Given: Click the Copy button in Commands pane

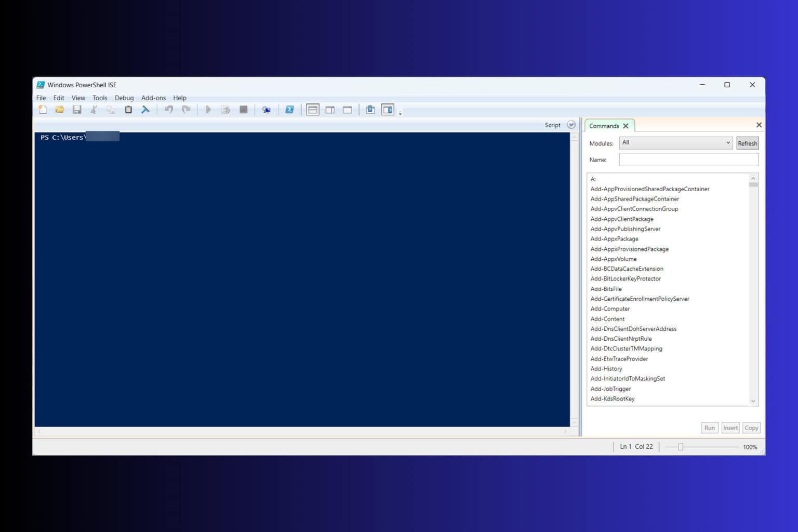Looking at the screenshot, I should click(x=751, y=428).
